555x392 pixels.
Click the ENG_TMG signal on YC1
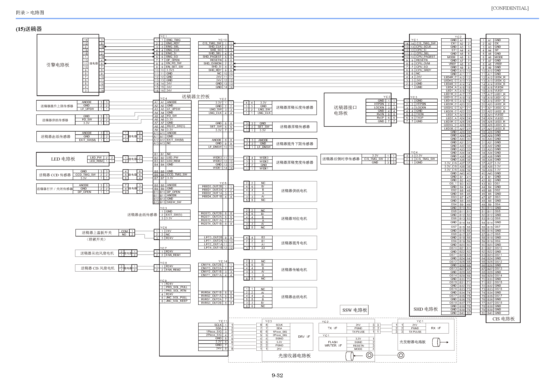point(173,40)
